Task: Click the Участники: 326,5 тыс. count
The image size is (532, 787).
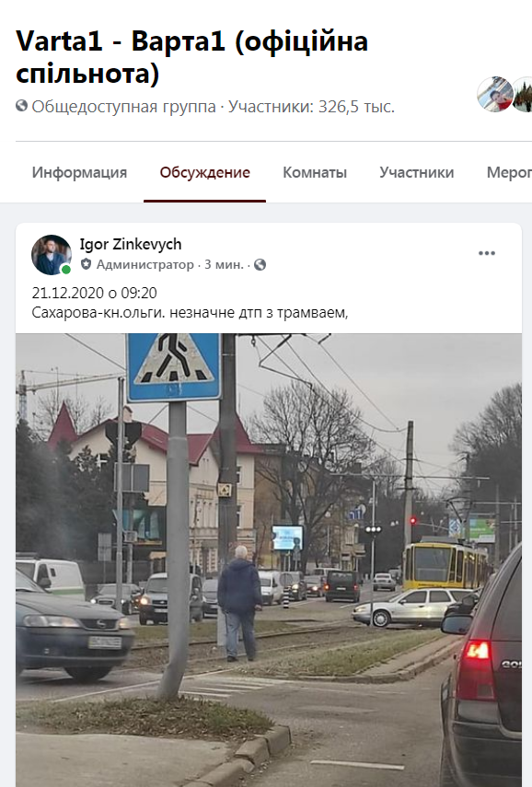Action: 312,107
